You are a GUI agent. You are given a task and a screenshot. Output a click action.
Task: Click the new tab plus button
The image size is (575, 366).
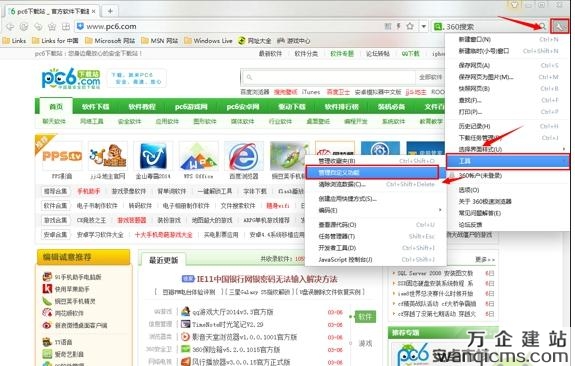(110, 11)
